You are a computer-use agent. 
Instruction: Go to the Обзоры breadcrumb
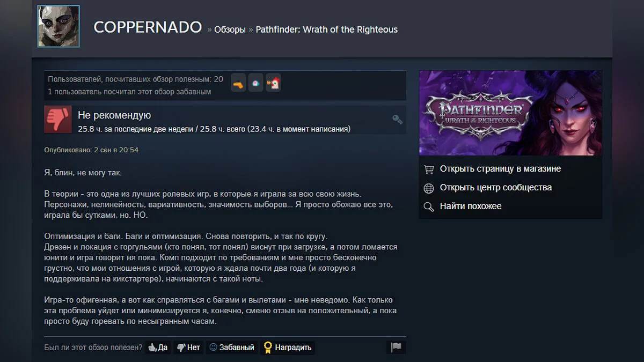[x=230, y=29]
